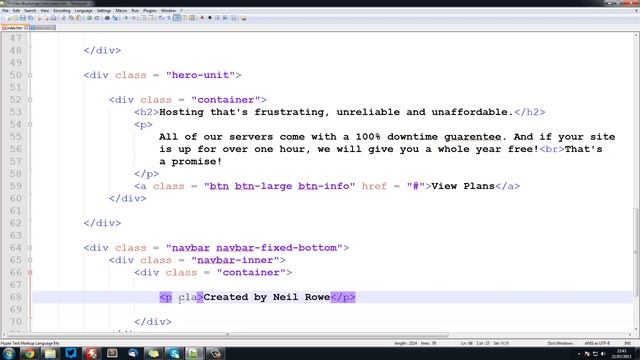Open the Encoding menu
Viewport: 640px width, 360px height.
click(62, 11)
